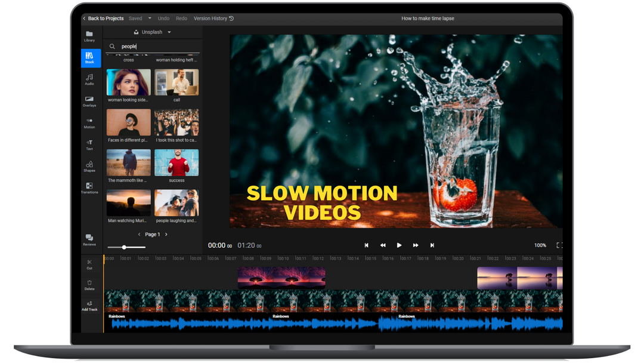Open the Motion panel
The width and height of the screenshot is (644, 363).
click(89, 124)
